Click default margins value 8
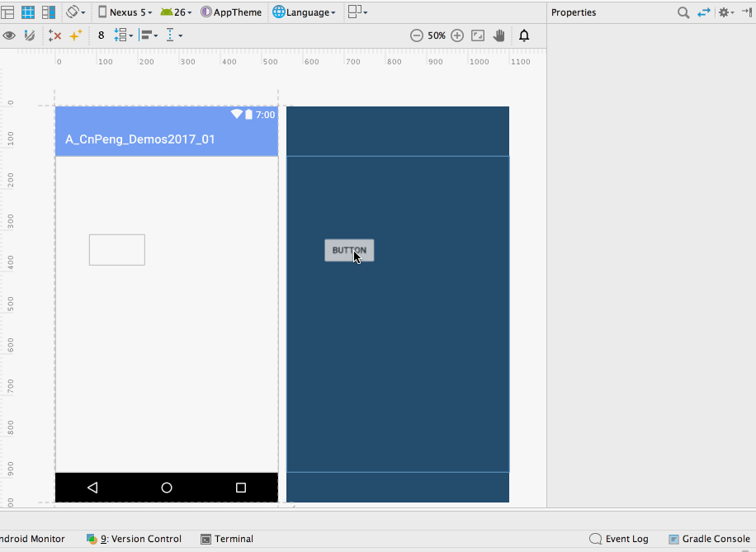Viewport: 756px width, 552px height. coord(102,35)
